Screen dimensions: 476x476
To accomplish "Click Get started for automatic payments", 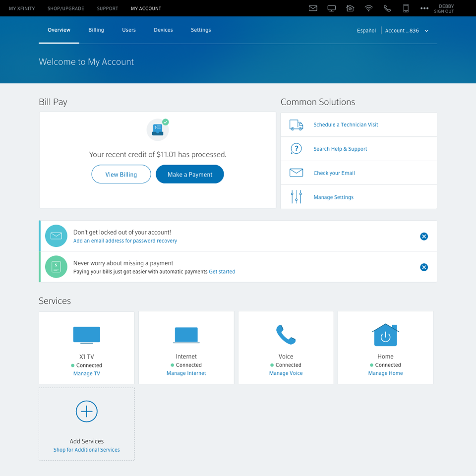I will (x=222, y=272).
